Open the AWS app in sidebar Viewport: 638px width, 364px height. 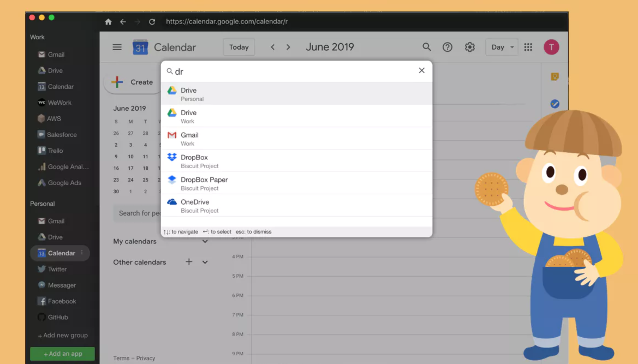coord(49,119)
